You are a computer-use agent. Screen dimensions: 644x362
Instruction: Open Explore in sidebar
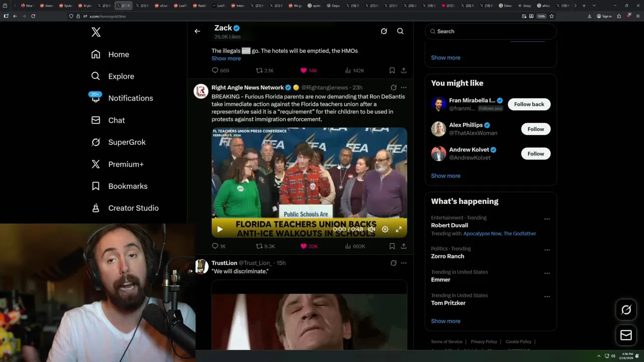[x=113, y=76]
